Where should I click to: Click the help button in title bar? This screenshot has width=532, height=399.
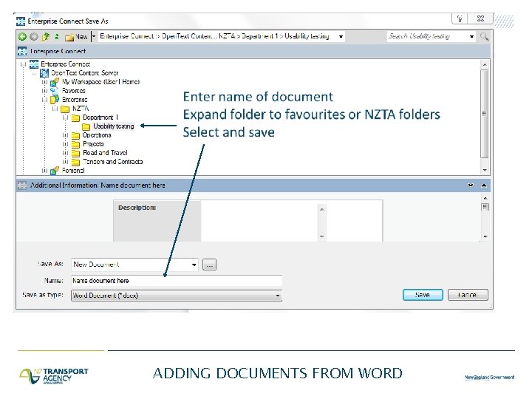click(460, 18)
